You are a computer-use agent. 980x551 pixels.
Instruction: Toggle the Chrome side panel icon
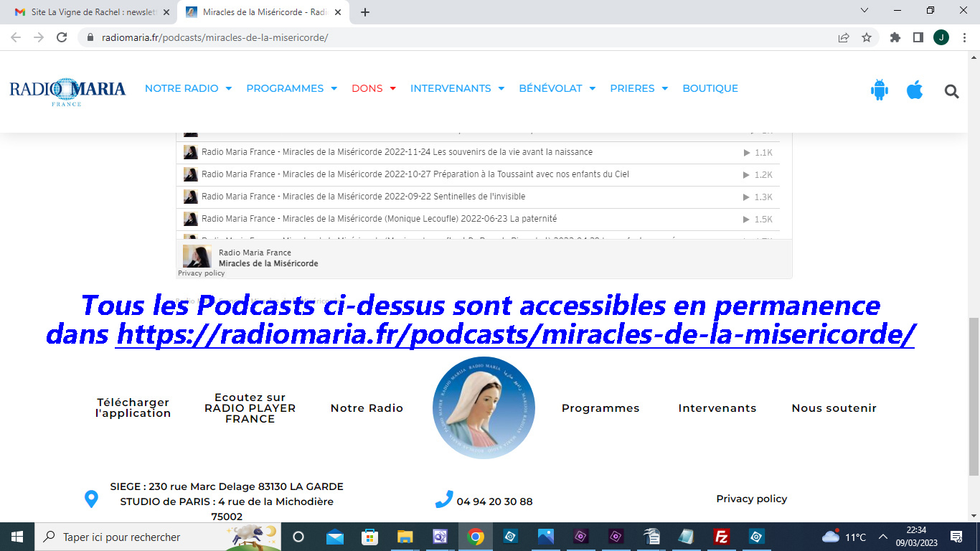tap(918, 37)
